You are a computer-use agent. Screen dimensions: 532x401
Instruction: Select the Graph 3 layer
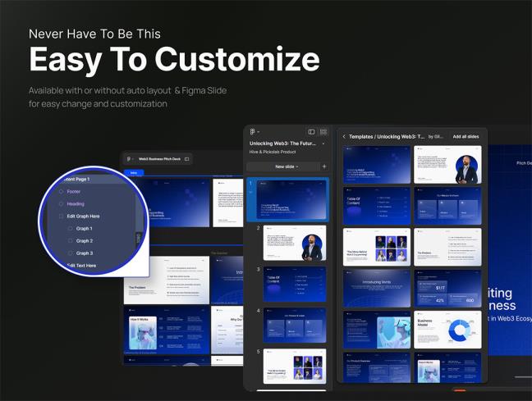pyautogui.click(x=84, y=253)
